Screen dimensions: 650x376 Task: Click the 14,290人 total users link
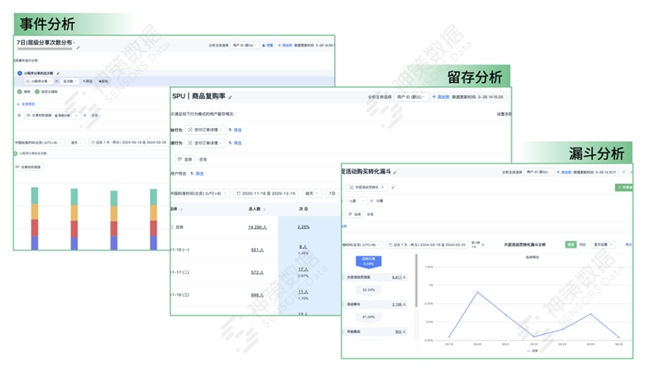(x=257, y=227)
